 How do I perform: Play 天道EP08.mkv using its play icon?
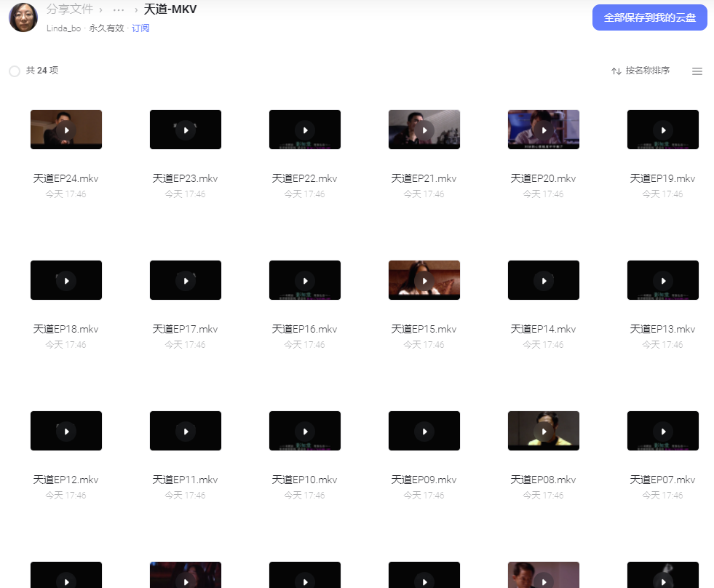click(x=544, y=432)
